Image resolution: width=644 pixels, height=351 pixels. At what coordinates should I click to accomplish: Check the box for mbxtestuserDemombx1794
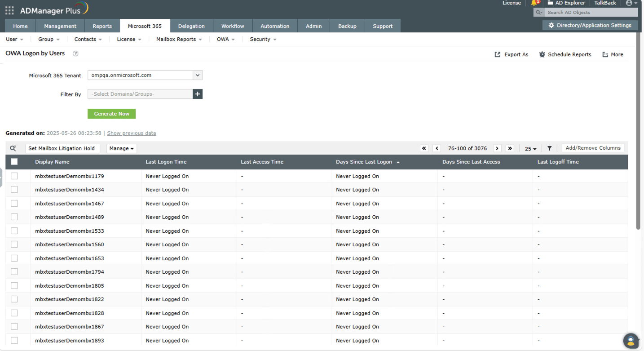[14, 272]
